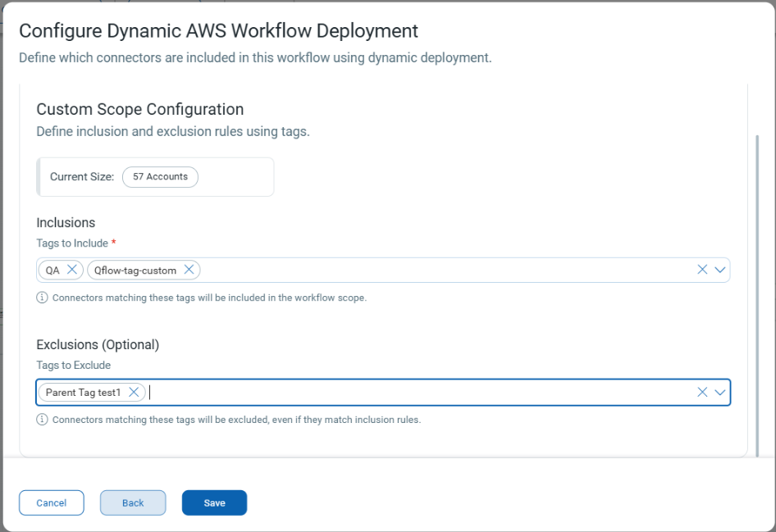This screenshot has width=776, height=532.
Task: Click the dialog vertical scrollbar
Action: tap(757, 296)
